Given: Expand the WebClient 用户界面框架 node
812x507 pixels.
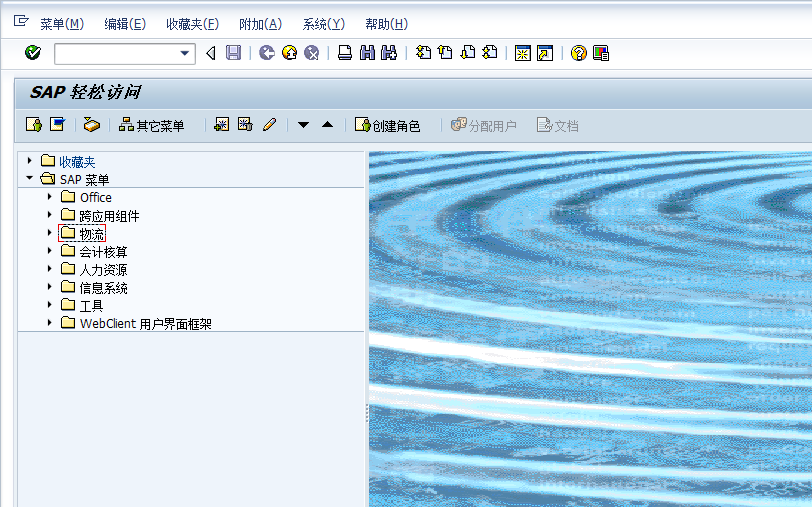Looking at the screenshot, I should tap(50, 322).
